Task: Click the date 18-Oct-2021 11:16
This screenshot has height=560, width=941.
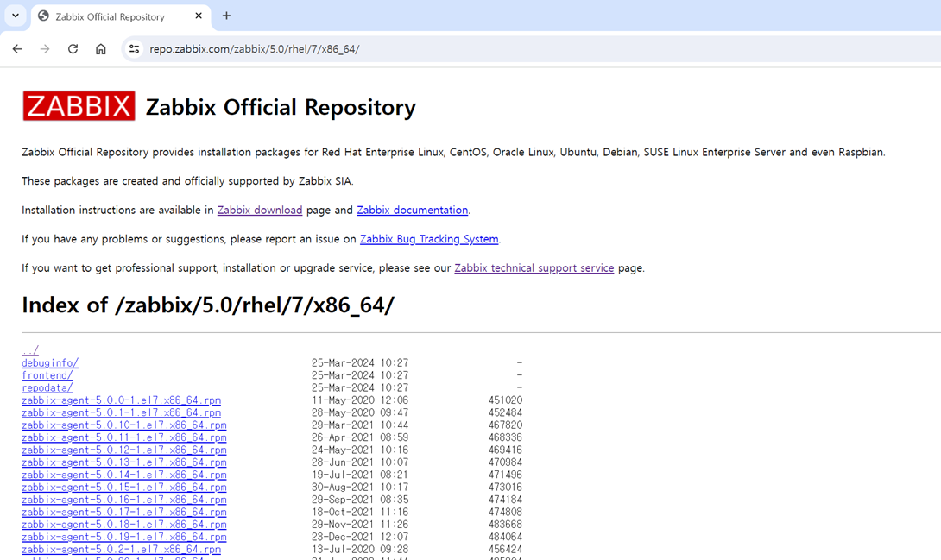Action: pos(359,512)
